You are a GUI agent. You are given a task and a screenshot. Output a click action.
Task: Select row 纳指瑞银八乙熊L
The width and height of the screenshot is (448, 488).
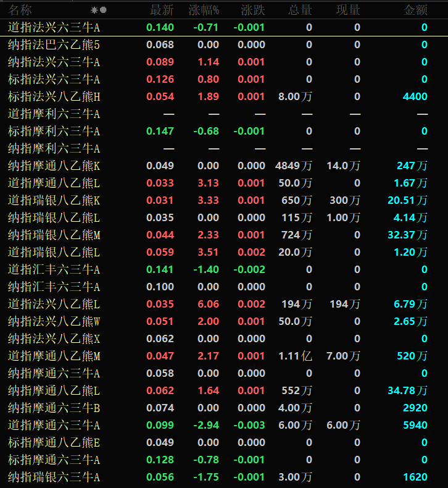pos(224,217)
